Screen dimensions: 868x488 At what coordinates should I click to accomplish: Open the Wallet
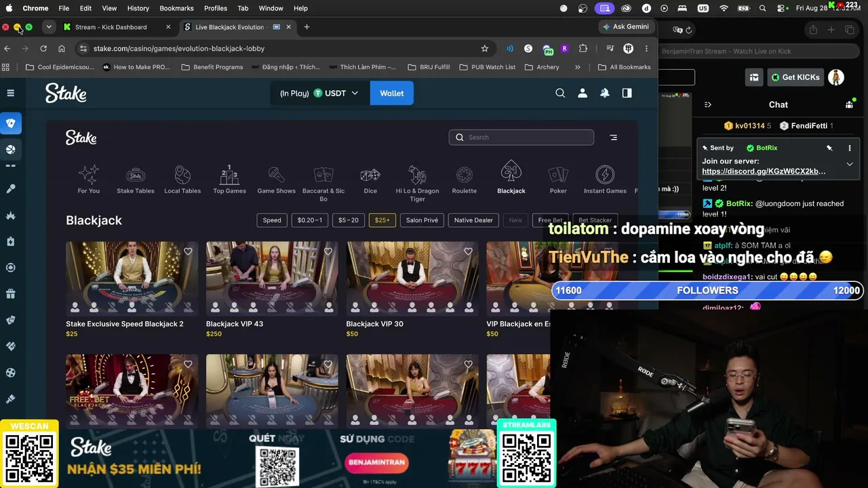[x=392, y=94]
